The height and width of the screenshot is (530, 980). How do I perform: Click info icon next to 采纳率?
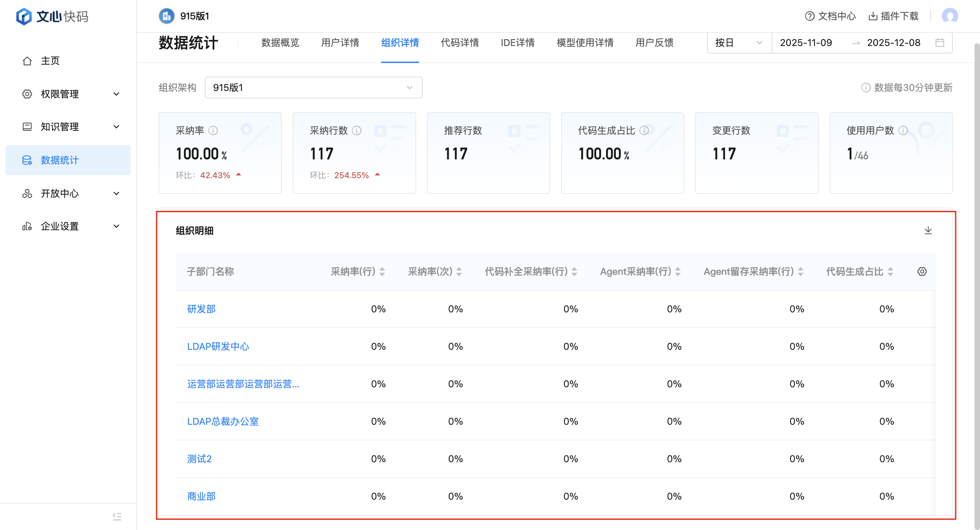pyautogui.click(x=213, y=130)
